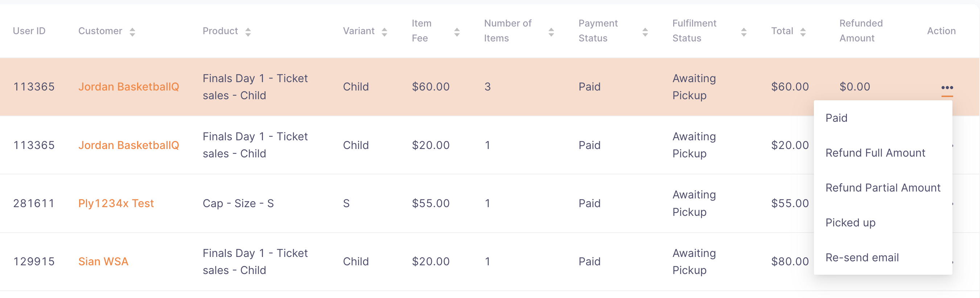Sort by Payment Status column arrows
The width and height of the screenshot is (980, 298).
[x=645, y=32]
